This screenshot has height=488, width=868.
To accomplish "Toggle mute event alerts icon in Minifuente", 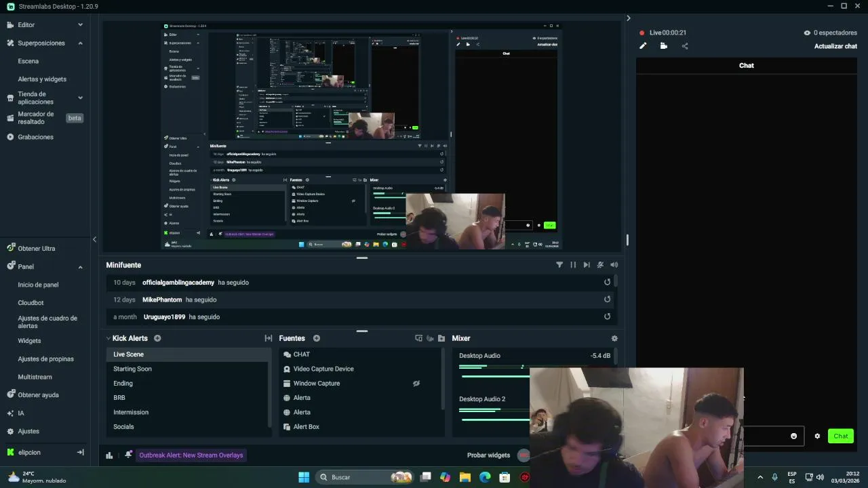I will pos(600,265).
